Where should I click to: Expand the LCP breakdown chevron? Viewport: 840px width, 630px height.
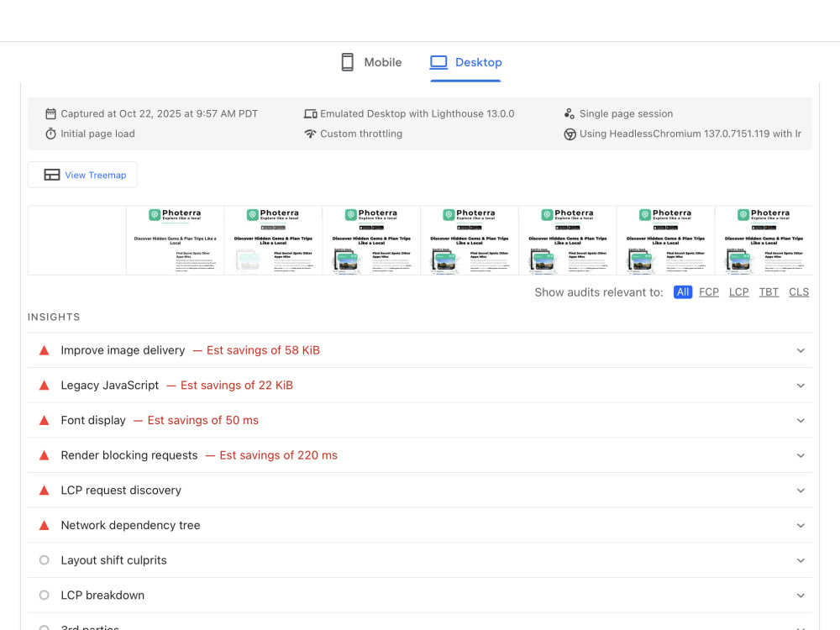coord(801,596)
